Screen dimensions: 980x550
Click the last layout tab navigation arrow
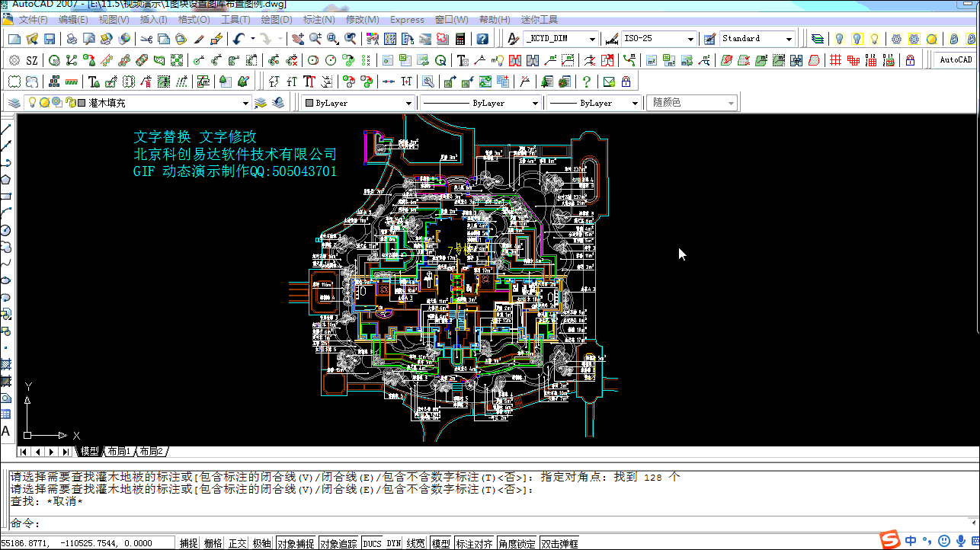click(x=66, y=452)
